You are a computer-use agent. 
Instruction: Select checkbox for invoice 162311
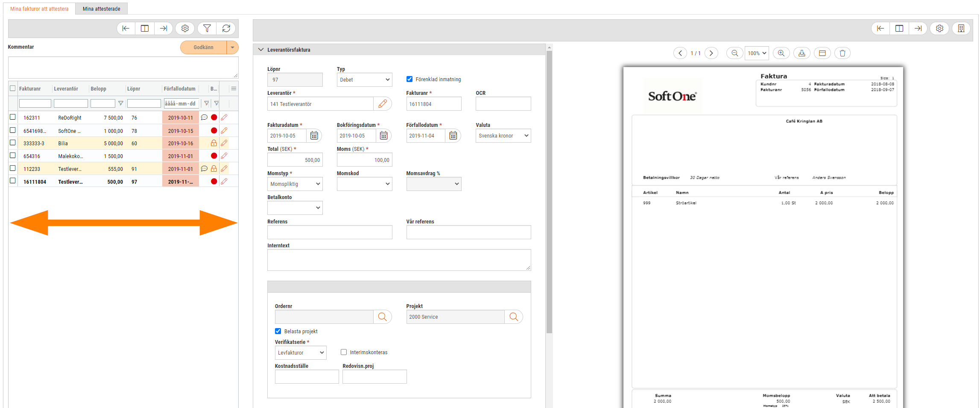13,117
